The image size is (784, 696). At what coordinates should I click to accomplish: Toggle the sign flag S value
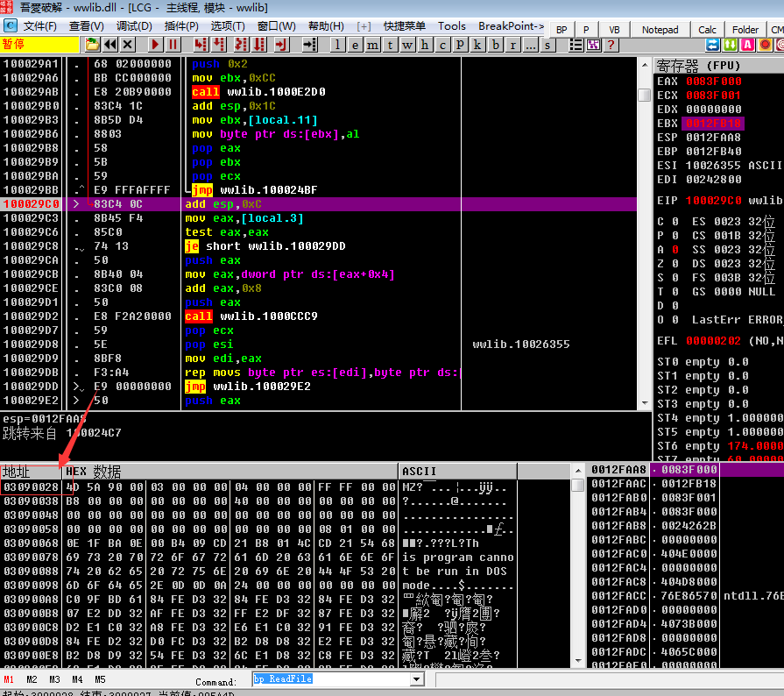tap(675, 278)
